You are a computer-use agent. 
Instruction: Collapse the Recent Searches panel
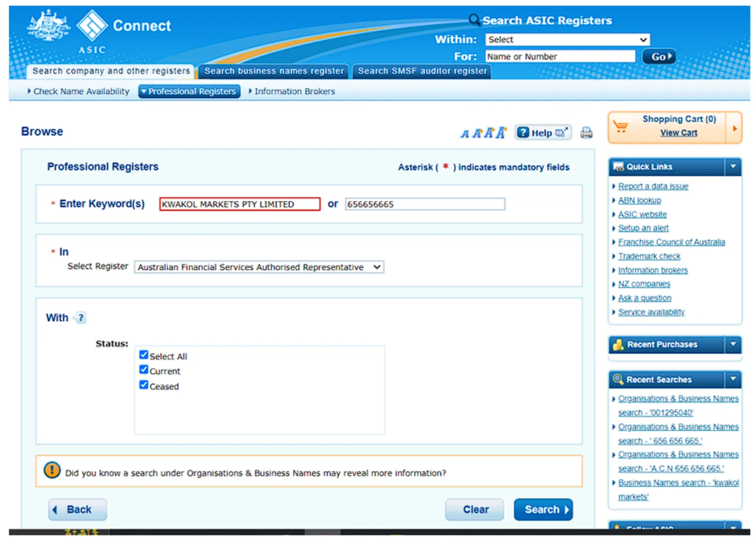[733, 379]
